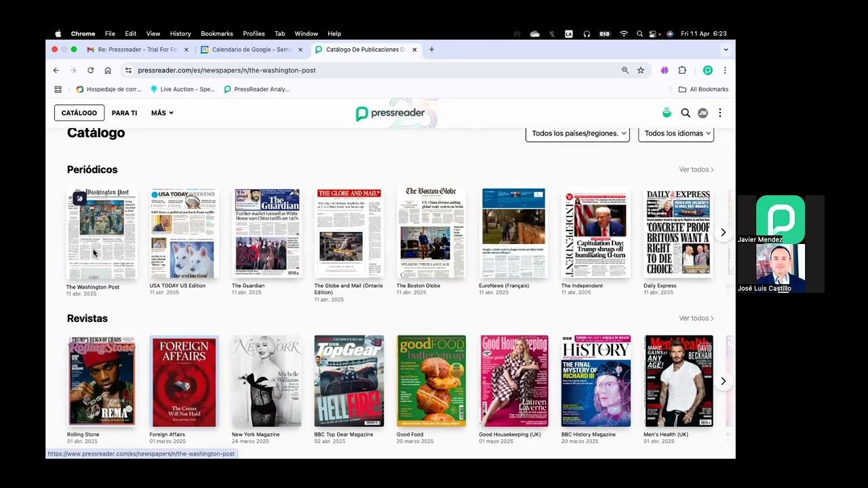868x488 pixels.
Task: Open All Bookmarks folder
Action: (x=703, y=89)
